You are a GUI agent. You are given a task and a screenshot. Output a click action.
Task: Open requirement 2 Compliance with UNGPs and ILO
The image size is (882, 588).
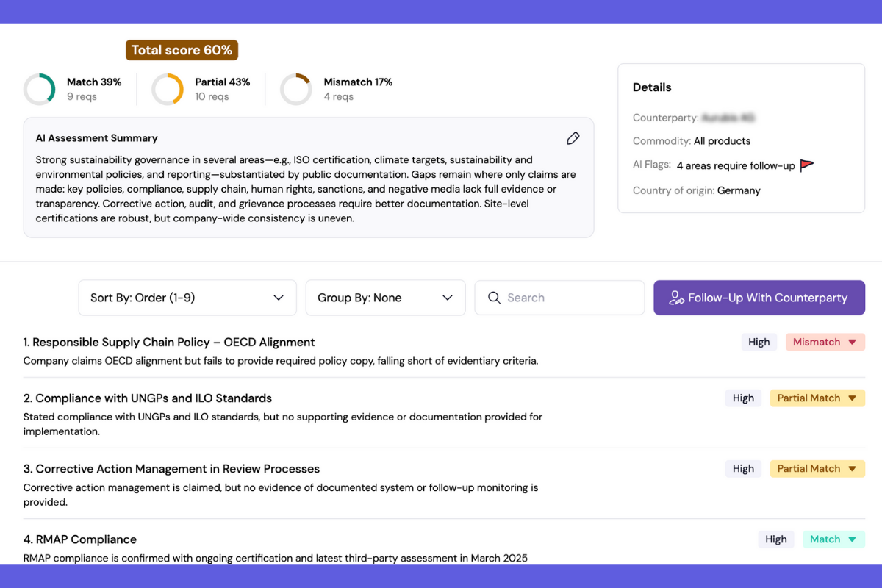(148, 398)
